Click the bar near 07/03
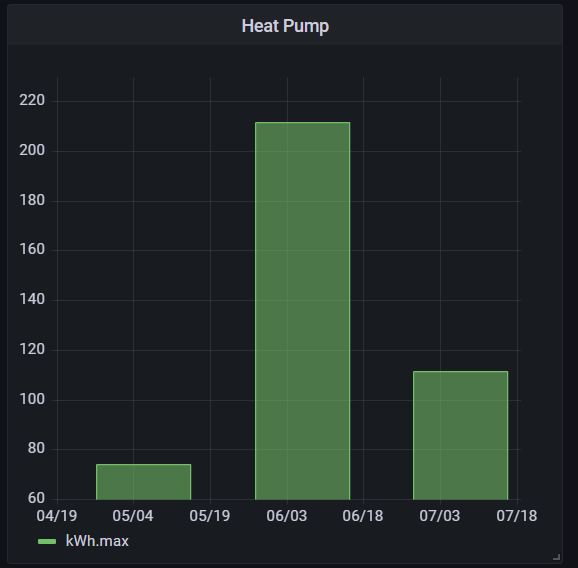 [460, 435]
